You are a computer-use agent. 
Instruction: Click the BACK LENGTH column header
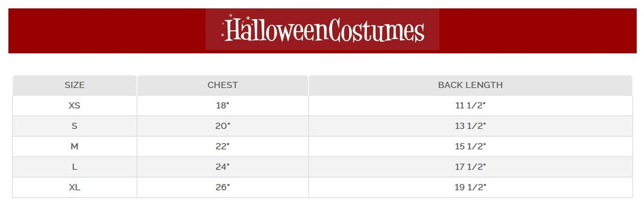click(x=470, y=85)
